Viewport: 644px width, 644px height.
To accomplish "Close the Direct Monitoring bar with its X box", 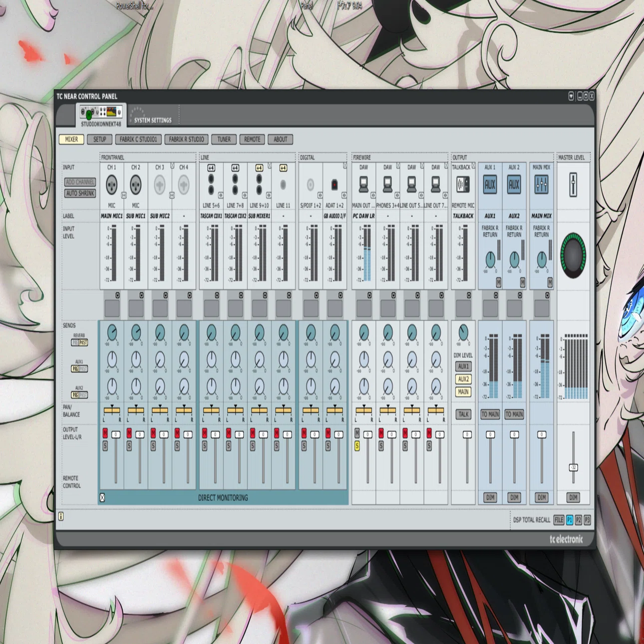I will pos(102,498).
